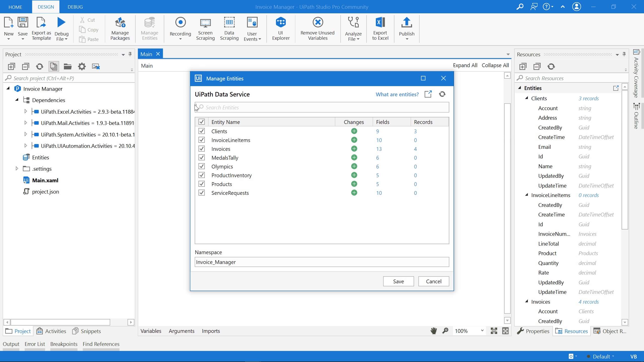Open the Properties panel tab
The width and height of the screenshot is (644, 362).
click(533, 331)
